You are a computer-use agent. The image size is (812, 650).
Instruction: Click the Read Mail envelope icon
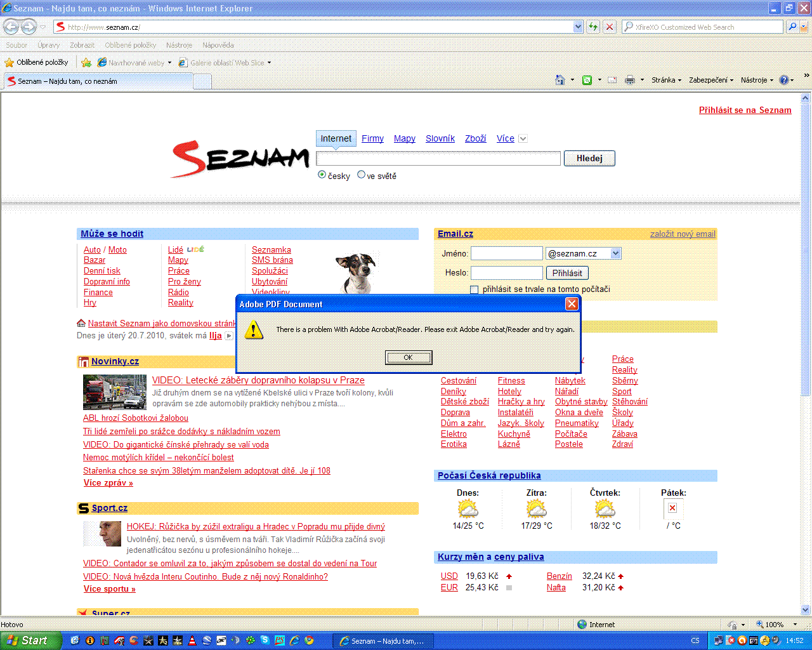point(612,80)
